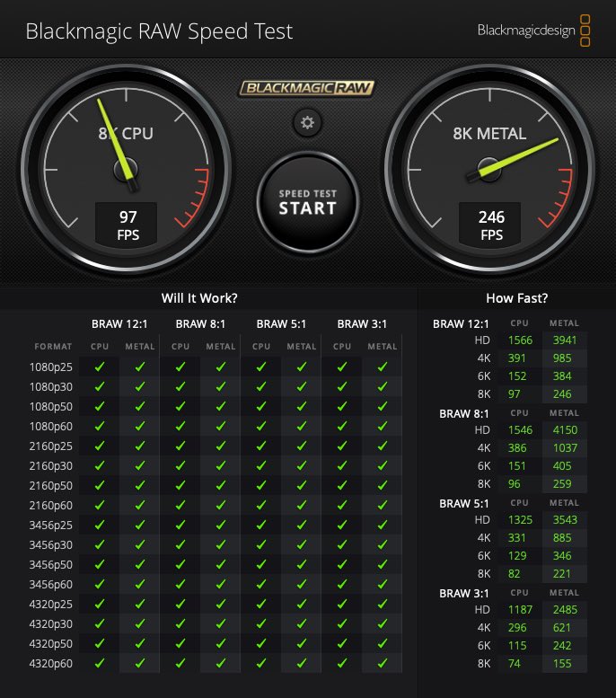Image resolution: width=616 pixels, height=698 pixels.
Task: Click BRAW 12:1 4K Metal value 985
Action: click(562, 358)
